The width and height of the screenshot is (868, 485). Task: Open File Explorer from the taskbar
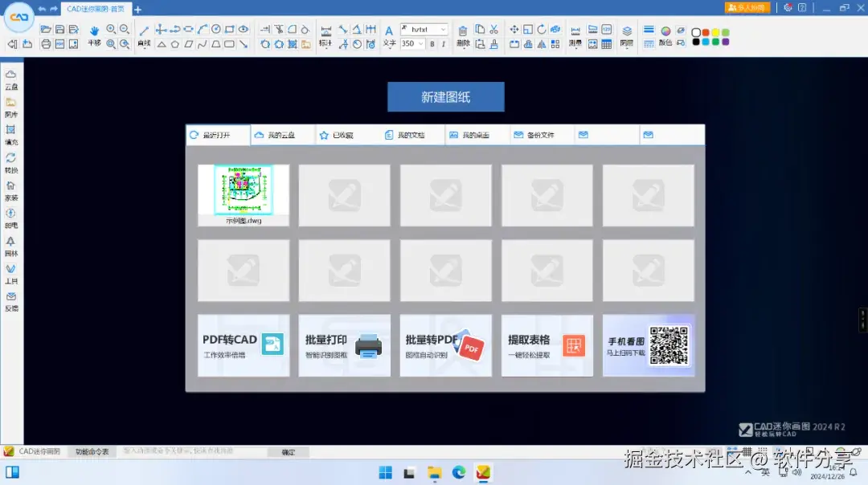click(x=435, y=472)
